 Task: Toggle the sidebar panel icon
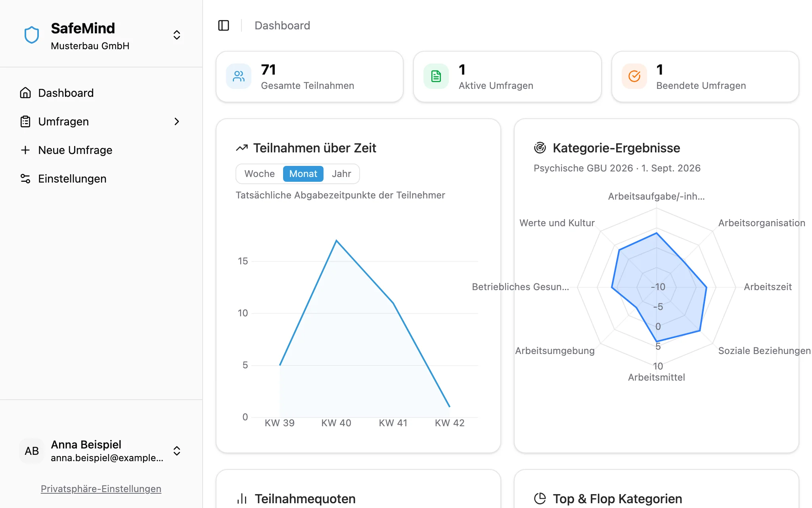tap(224, 25)
